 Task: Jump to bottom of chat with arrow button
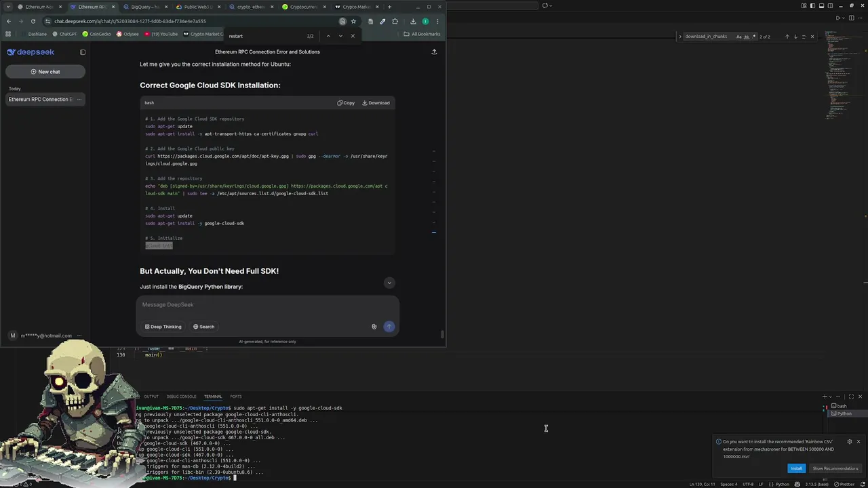[389, 283]
